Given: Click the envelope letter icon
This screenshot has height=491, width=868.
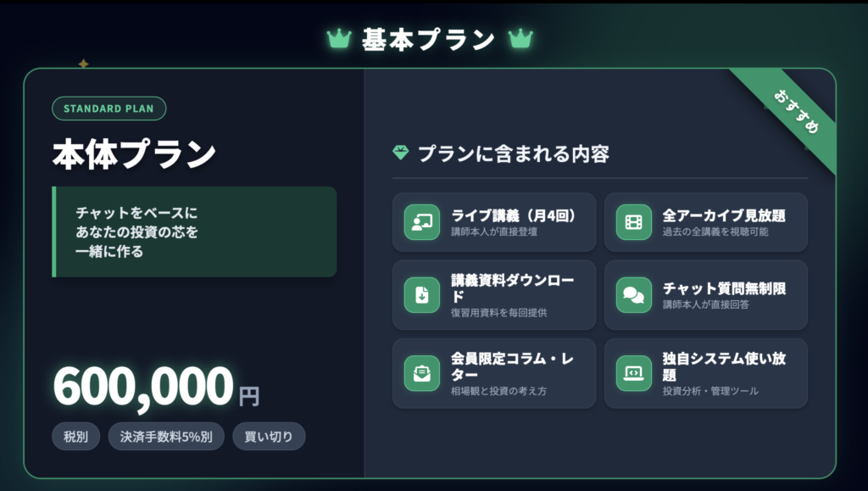Looking at the screenshot, I should point(422,373).
